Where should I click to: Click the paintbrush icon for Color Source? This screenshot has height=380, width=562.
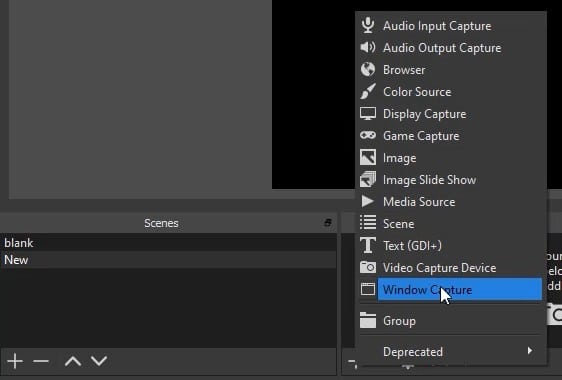[x=368, y=91]
